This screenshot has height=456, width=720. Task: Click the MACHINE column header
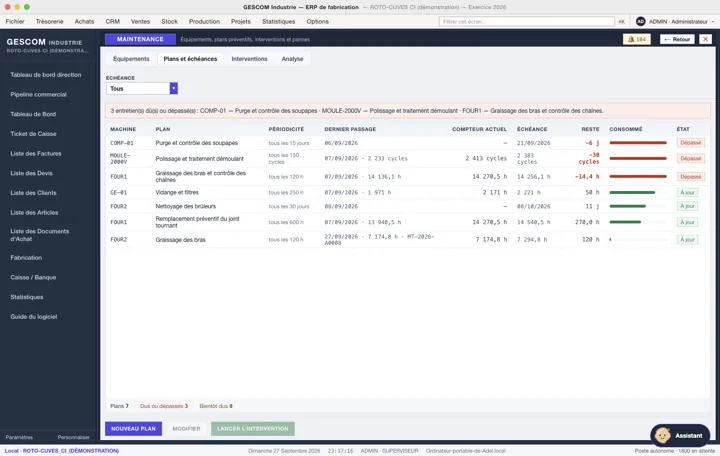tap(123, 129)
